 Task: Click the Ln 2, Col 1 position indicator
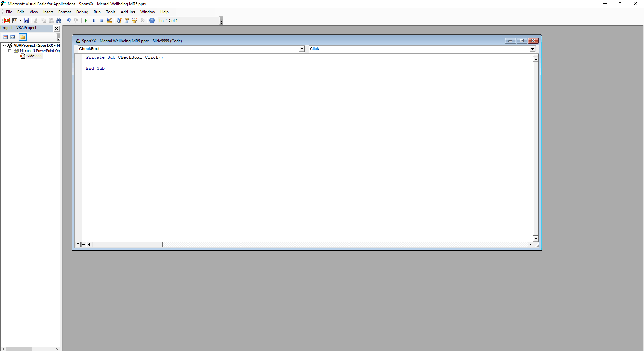tap(168, 21)
